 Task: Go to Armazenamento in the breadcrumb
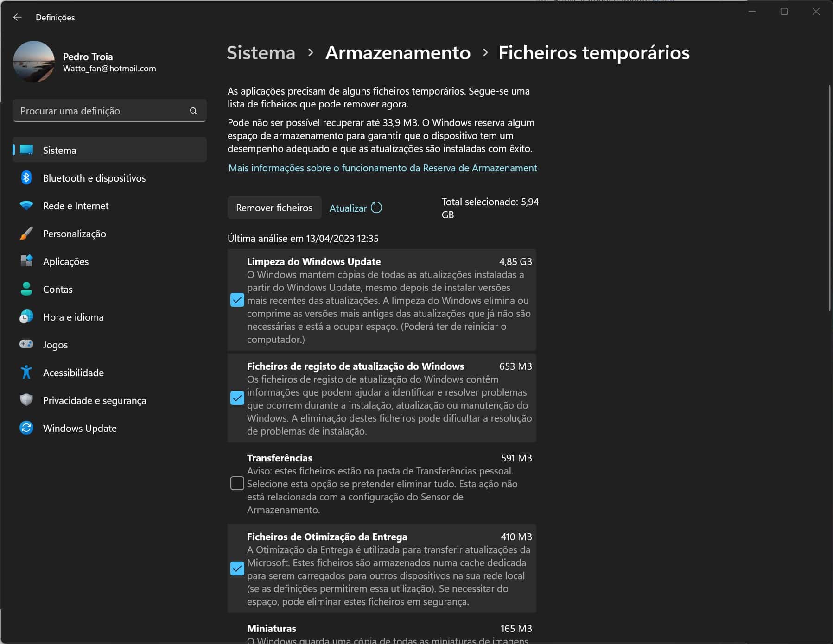[398, 53]
